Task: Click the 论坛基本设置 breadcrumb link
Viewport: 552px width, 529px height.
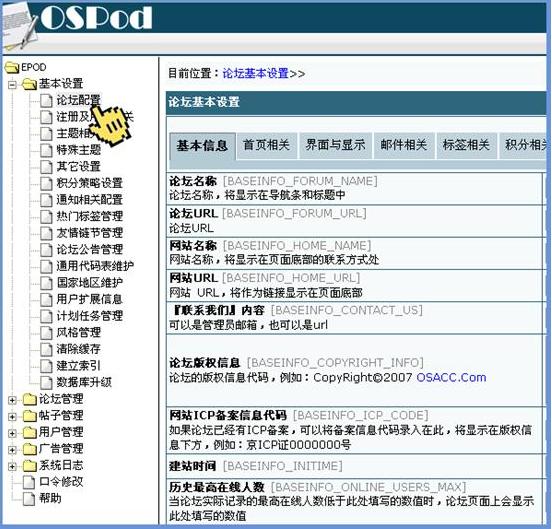Action: pyautogui.click(x=256, y=74)
